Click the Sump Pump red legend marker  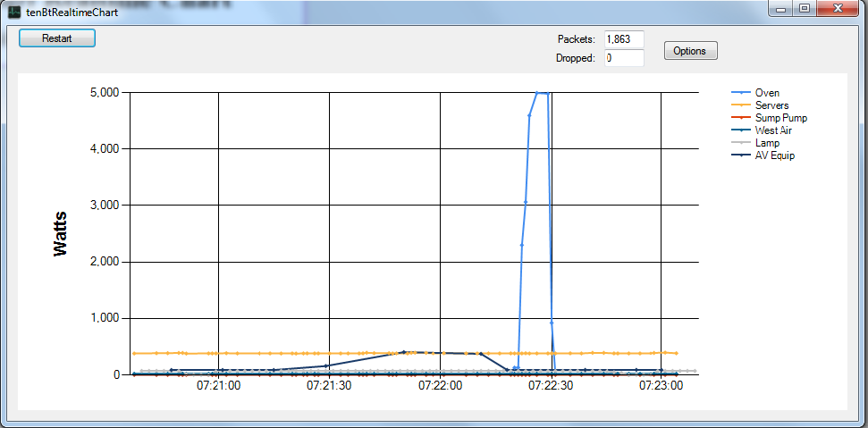pyautogui.click(x=741, y=118)
